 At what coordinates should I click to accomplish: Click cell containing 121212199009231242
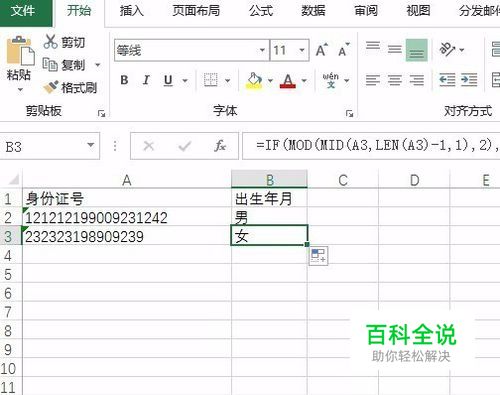click(127, 217)
